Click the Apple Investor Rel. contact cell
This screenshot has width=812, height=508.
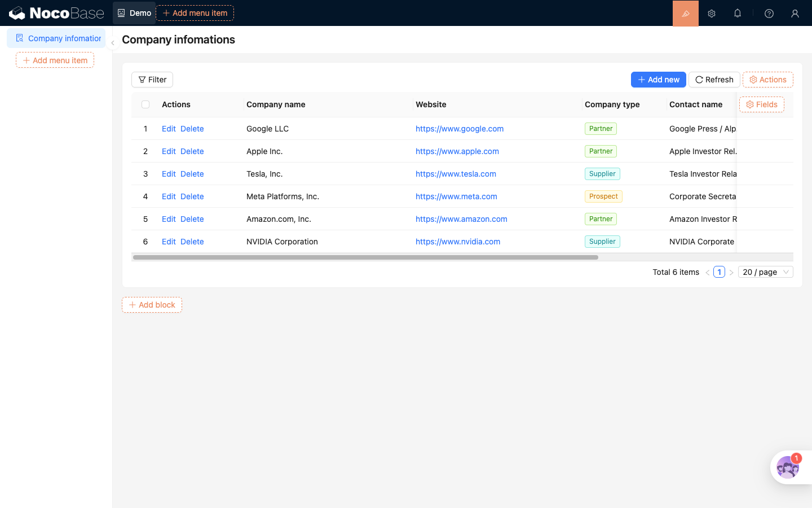pyautogui.click(x=703, y=151)
